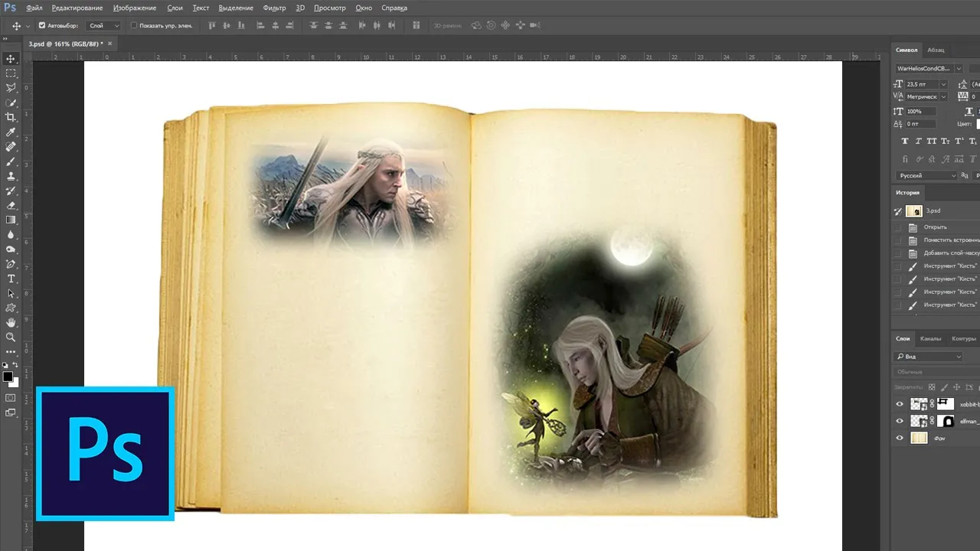Select the Фон layer thumbnail
The width and height of the screenshot is (980, 551).
(x=919, y=438)
